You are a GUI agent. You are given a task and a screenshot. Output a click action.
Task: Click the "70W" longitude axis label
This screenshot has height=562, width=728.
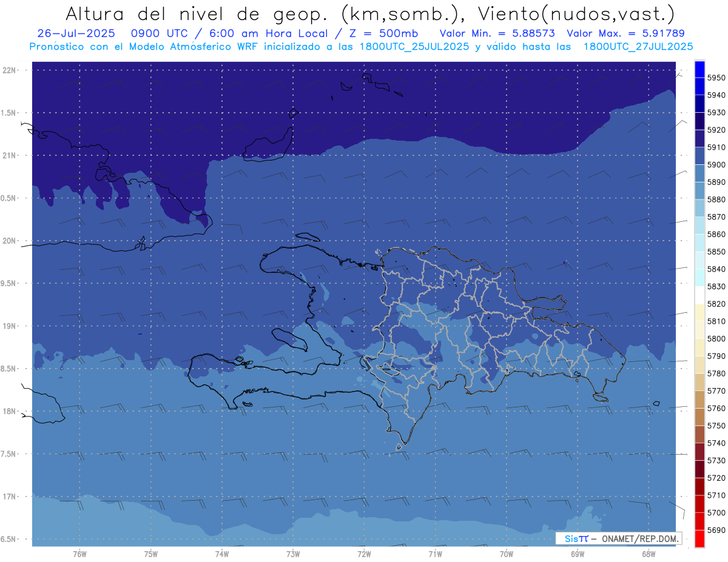coord(507,554)
